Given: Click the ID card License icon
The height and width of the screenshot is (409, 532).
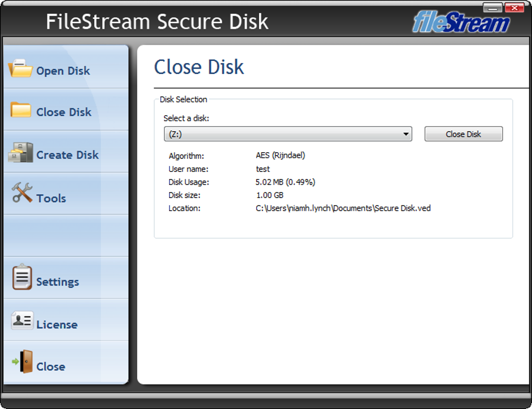Looking at the screenshot, I should 22,320.
